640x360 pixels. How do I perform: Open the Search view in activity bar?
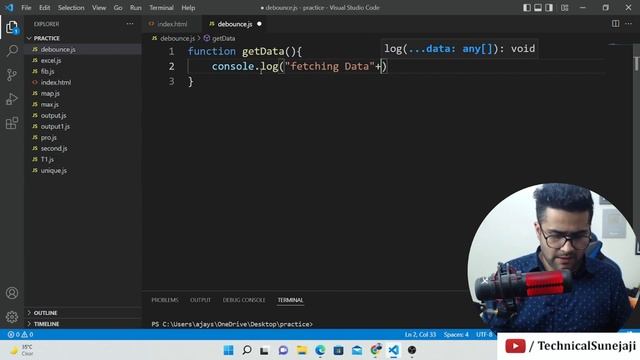coord(12,51)
